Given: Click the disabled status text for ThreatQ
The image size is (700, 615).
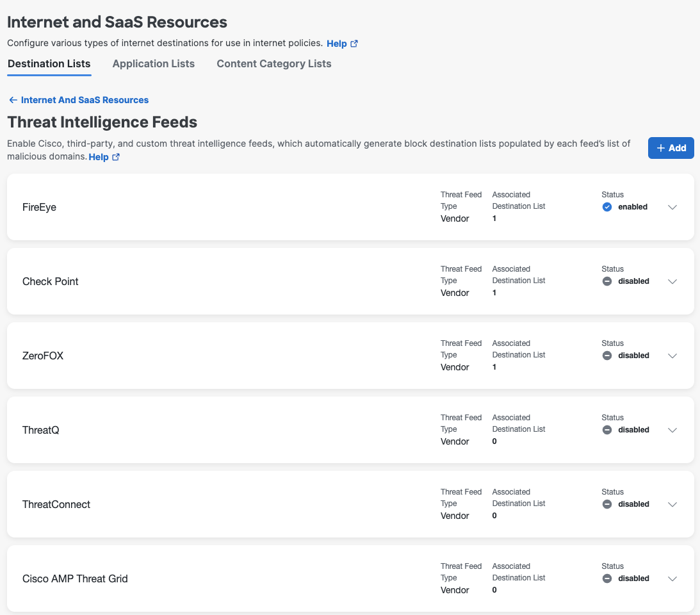Looking at the screenshot, I should click(633, 430).
